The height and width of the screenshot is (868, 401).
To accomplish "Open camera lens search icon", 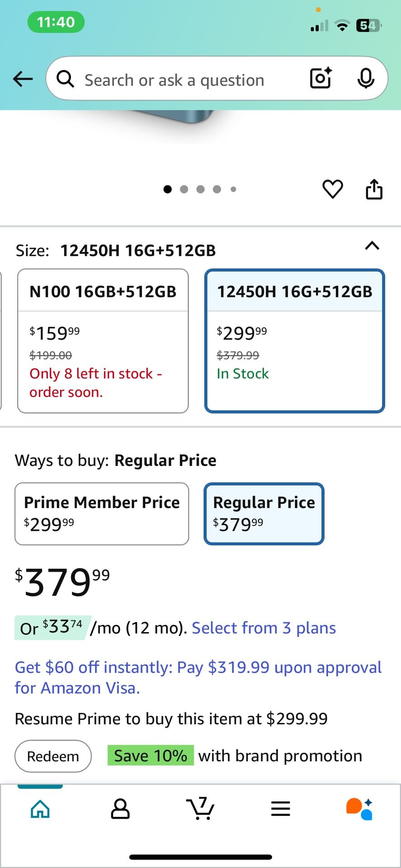I will click(x=321, y=78).
